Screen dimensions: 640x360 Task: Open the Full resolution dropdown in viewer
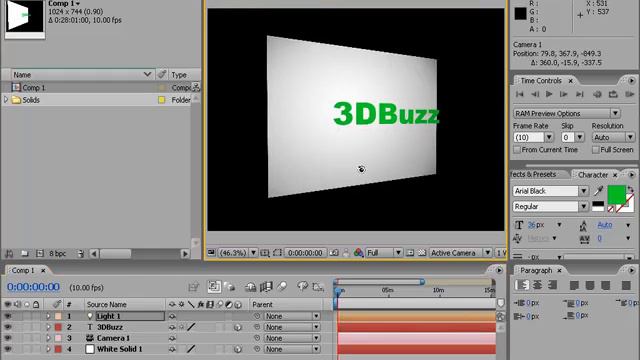[384, 253]
